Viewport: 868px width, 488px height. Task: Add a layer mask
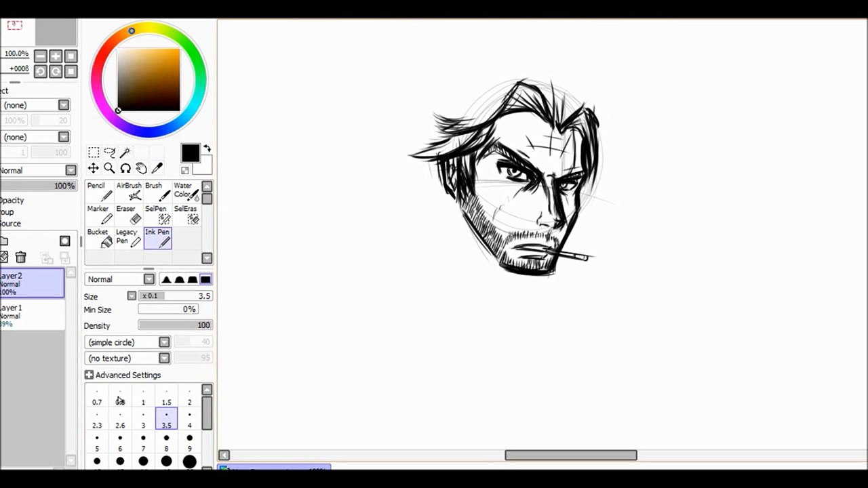click(64, 241)
